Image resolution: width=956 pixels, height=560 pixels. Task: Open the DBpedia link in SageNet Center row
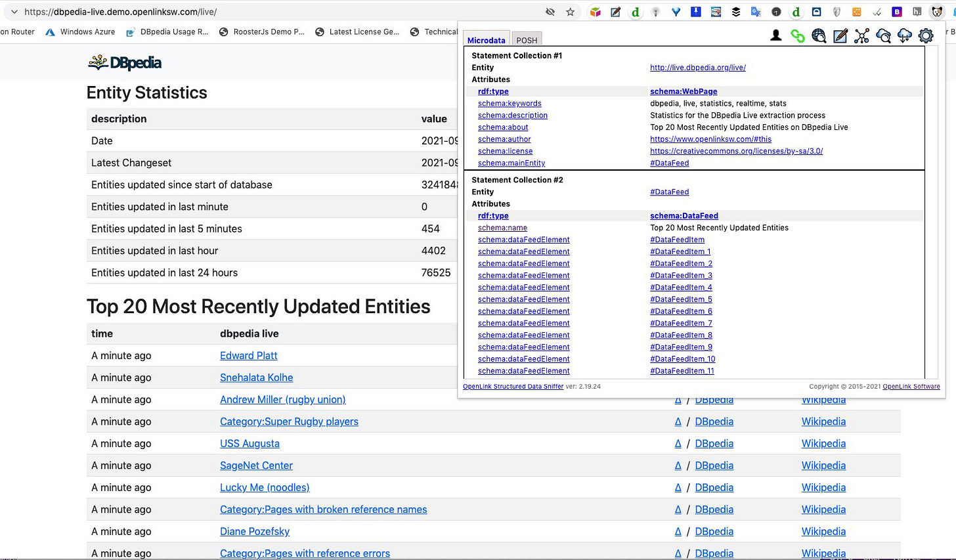tap(714, 465)
